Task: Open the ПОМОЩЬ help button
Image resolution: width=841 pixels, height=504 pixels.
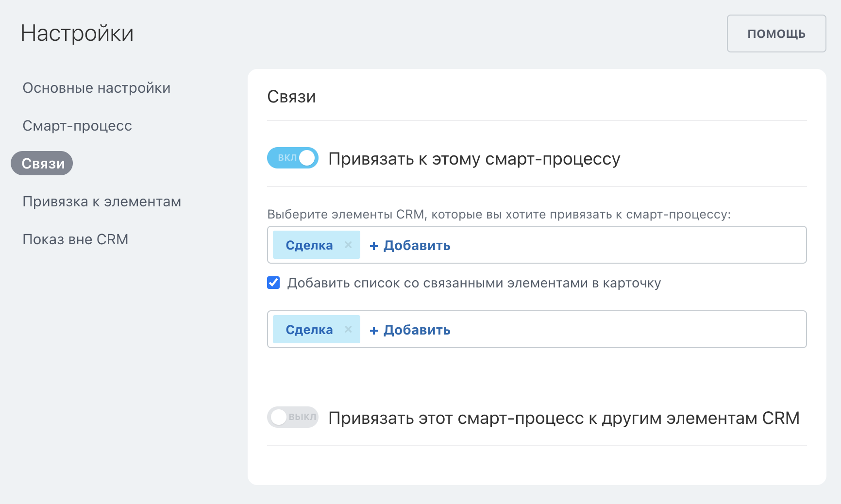Action: pos(776,34)
